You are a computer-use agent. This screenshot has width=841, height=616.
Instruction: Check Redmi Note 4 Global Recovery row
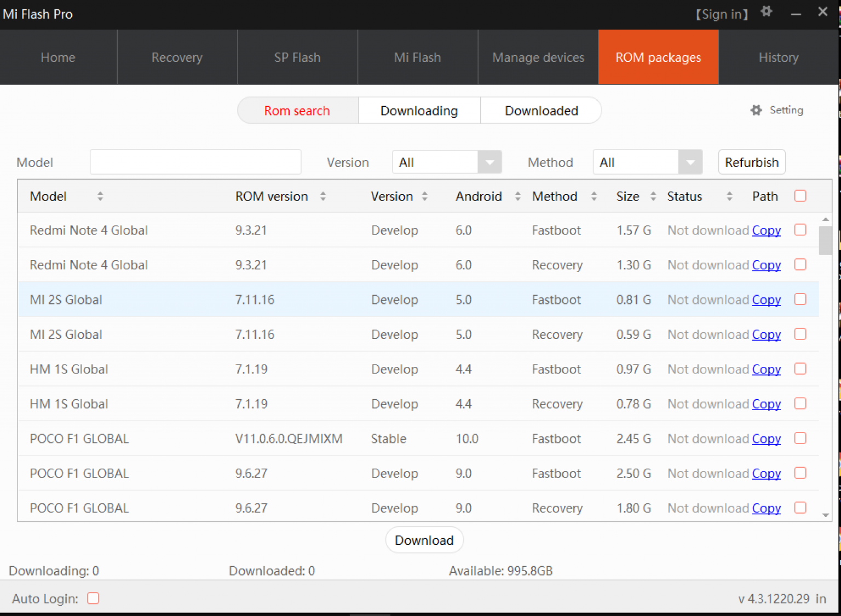pos(800,264)
